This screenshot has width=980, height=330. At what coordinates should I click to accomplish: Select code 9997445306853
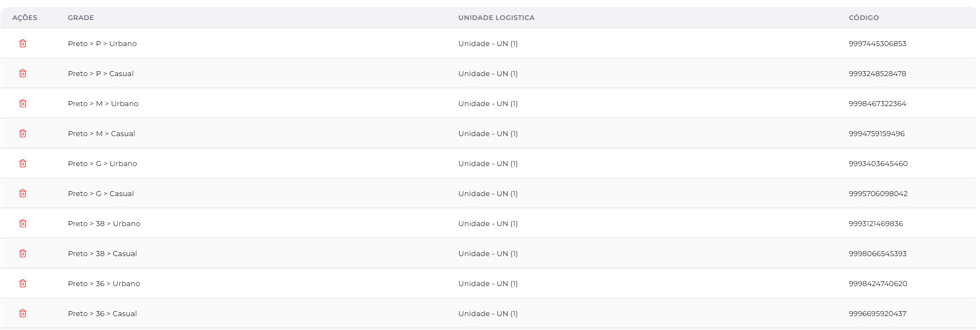click(x=877, y=43)
